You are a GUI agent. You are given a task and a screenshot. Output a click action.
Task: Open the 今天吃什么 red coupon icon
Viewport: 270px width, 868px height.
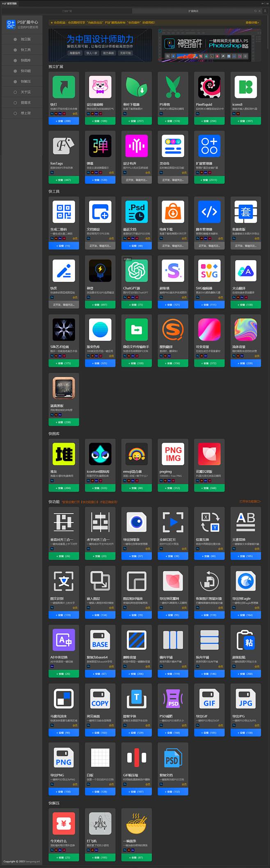[x=64, y=823]
